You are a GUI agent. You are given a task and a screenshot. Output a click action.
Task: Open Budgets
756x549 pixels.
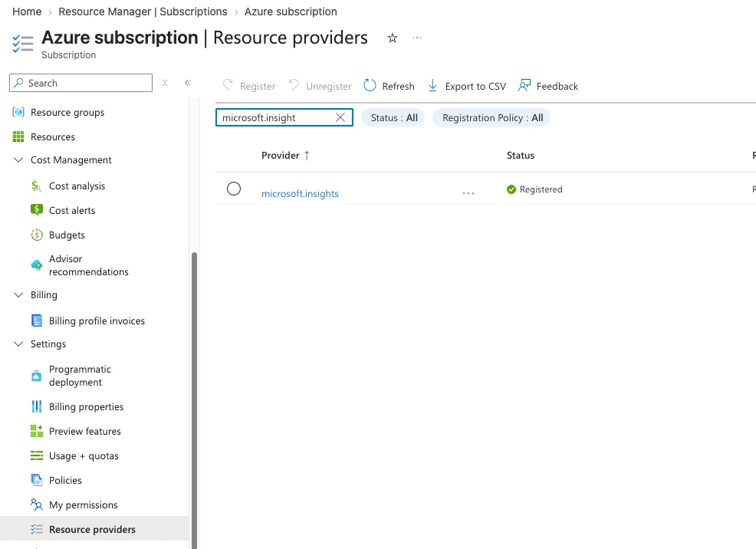[67, 235]
